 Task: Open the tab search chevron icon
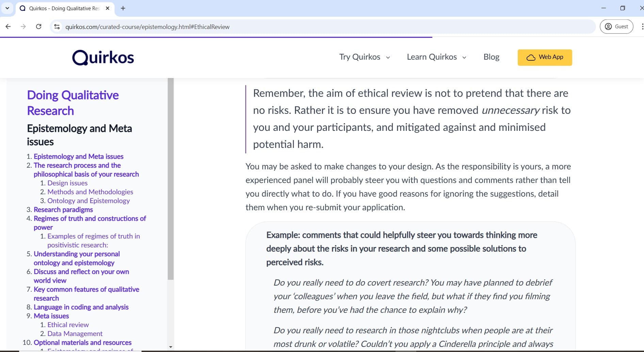(x=7, y=8)
